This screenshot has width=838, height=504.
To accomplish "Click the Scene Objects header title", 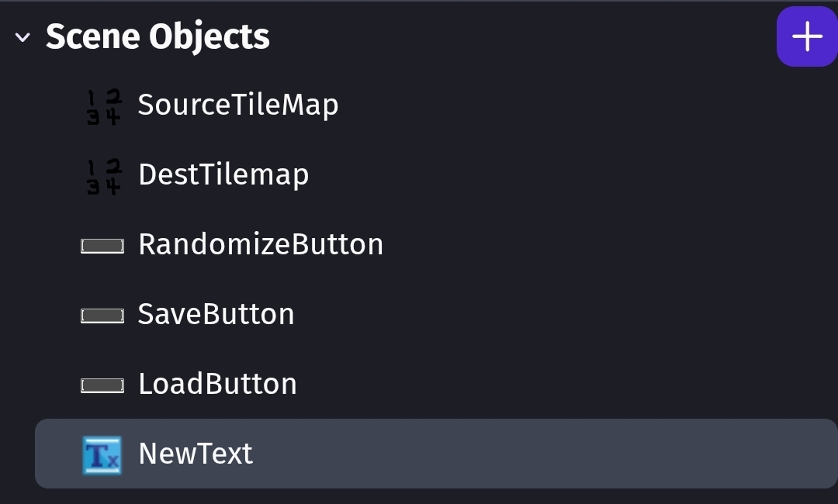I will pos(158,37).
